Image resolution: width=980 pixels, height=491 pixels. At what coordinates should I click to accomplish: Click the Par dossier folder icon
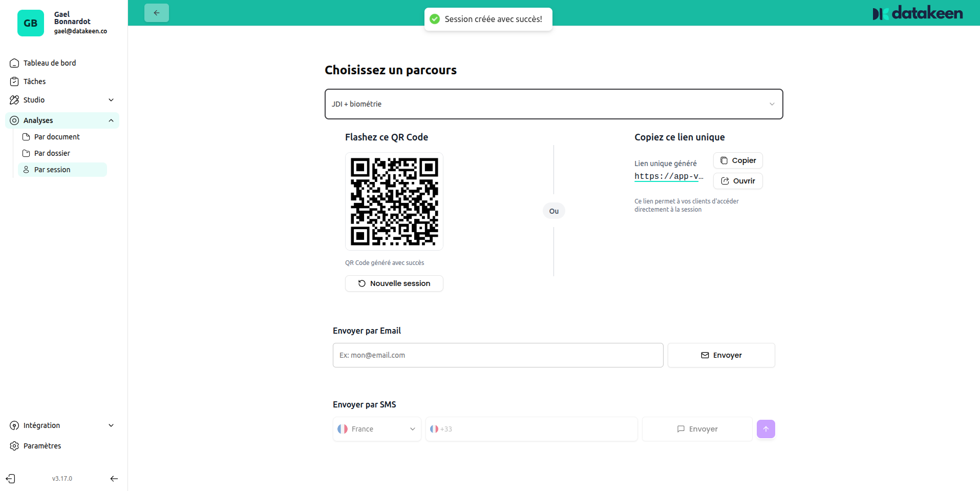[26, 153]
